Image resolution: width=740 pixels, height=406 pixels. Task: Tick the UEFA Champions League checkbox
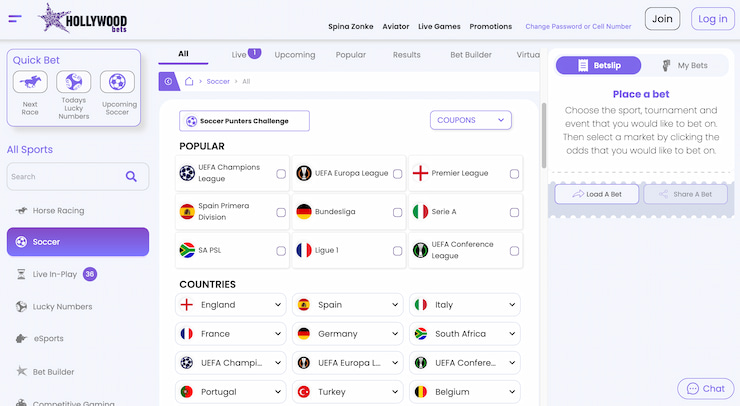click(281, 174)
